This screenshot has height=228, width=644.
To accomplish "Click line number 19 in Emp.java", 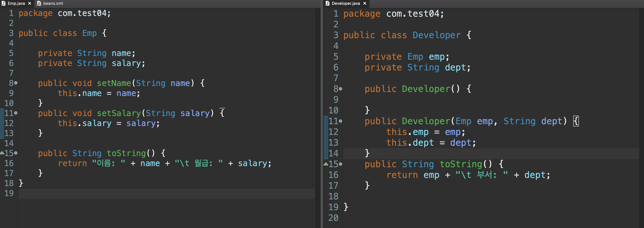I will tap(9, 193).
